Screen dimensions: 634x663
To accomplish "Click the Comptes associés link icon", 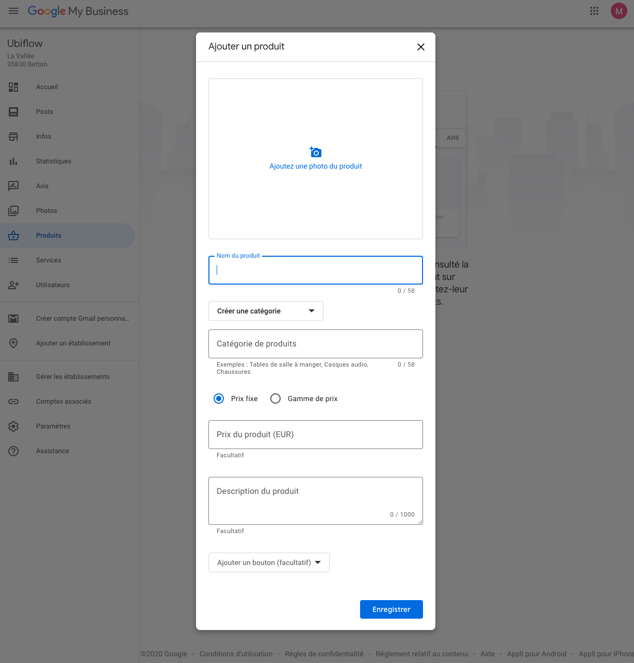I will coord(14,401).
